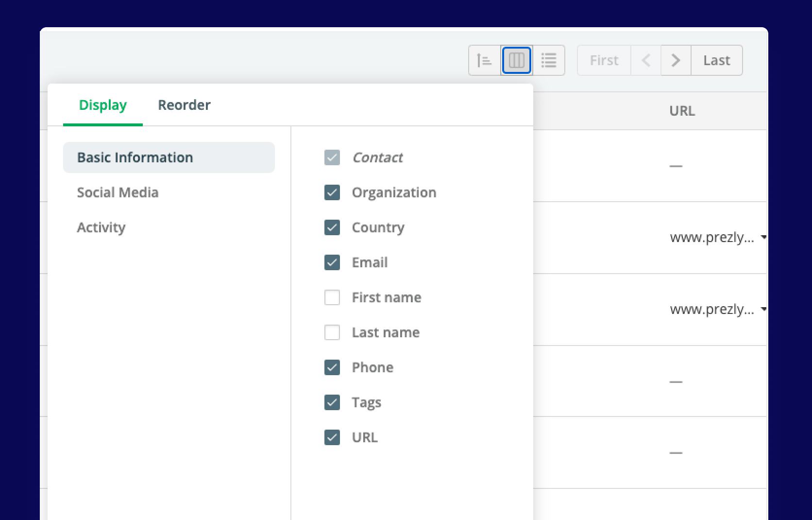Switch to the Reorder tab
The image size is (812, 520).
click(x=184, y=105)
